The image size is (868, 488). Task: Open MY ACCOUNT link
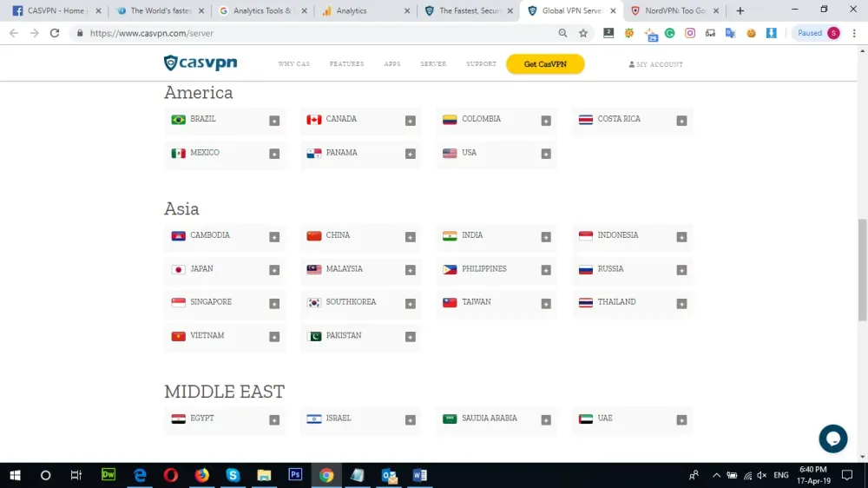pos(655,64)
